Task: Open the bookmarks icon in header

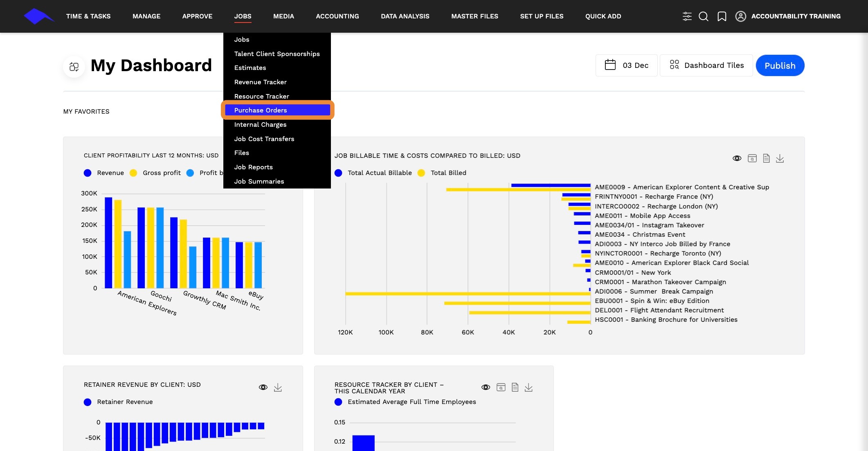Action: tap(722, 16)
